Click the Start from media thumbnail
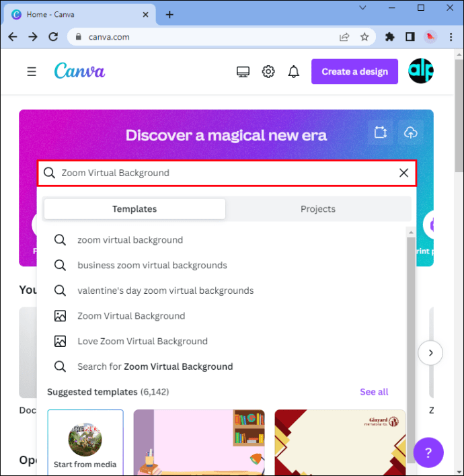Screen dimensions: 464x476 coord(85,442)
